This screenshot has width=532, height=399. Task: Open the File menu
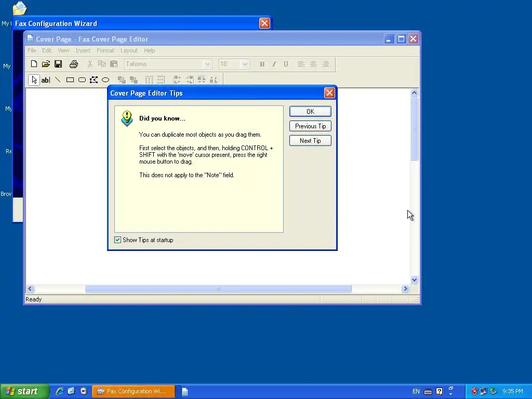[32, 50]
